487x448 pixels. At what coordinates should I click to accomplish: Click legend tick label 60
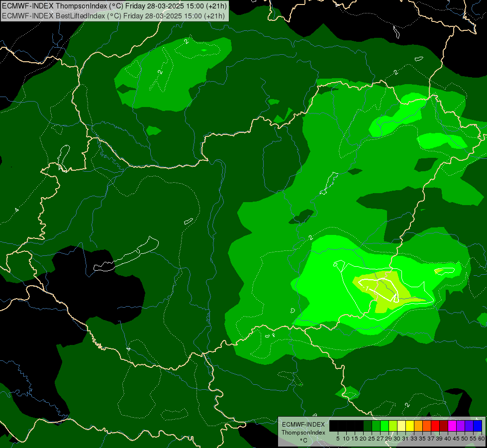coord(481,439)
